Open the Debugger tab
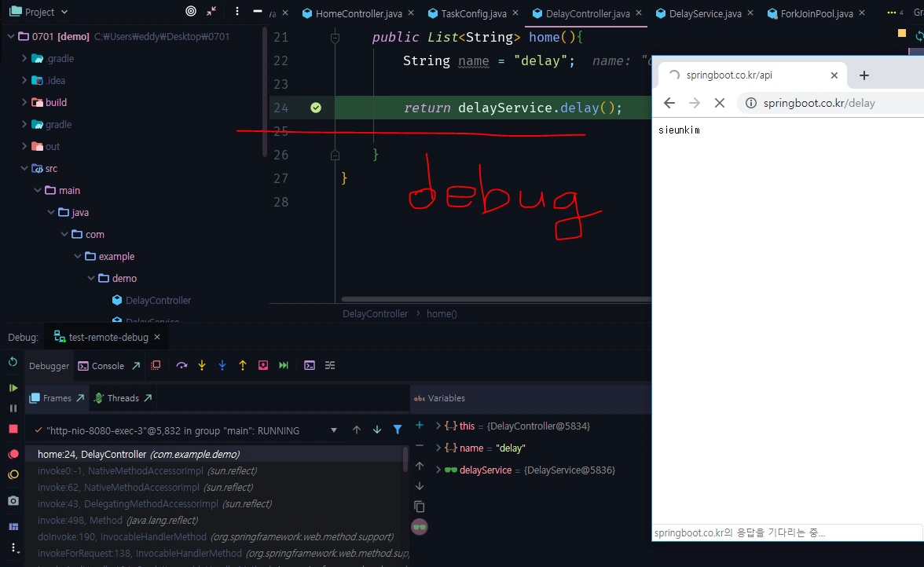Image resolution: width=924 pixels, height=567 pixels. coord(49,366)
